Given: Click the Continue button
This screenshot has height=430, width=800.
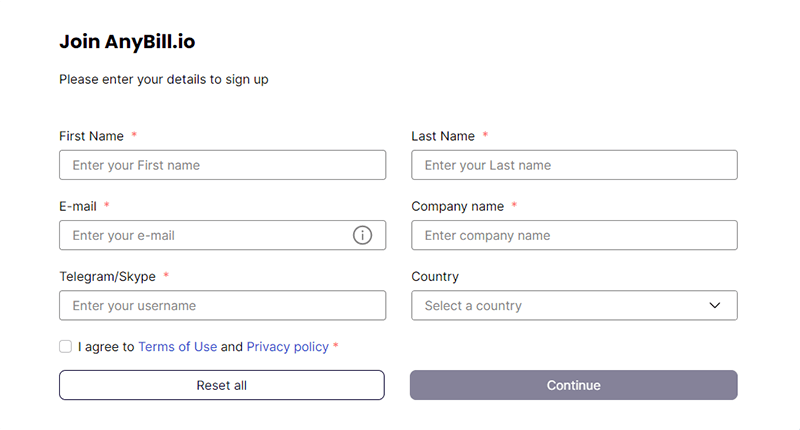Looking at the screenshot, I should [573, 385].
